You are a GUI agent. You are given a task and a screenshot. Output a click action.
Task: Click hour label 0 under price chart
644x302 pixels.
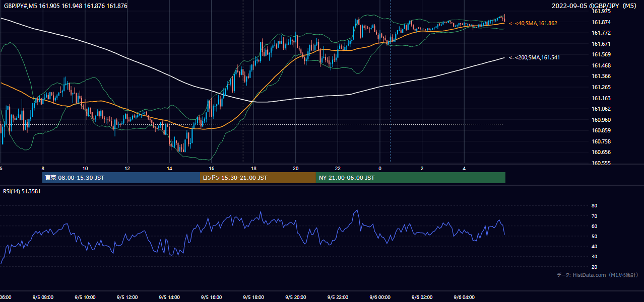point(380,168)
